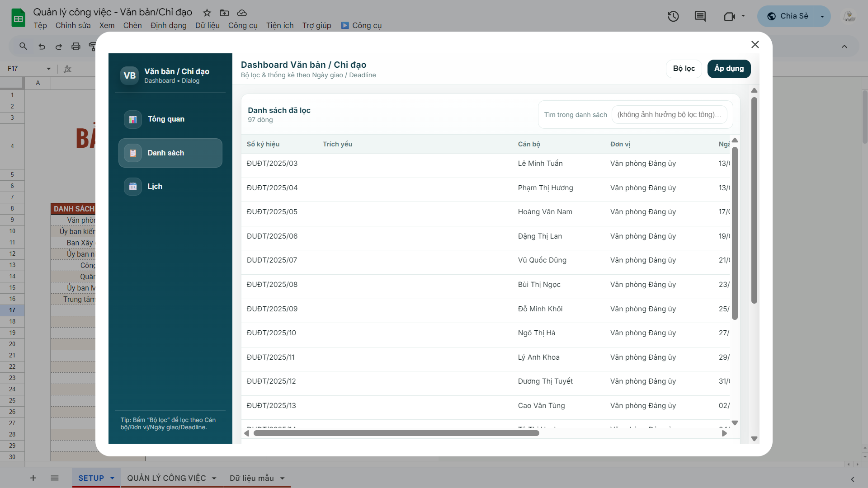Open SETUP sheet tab dropdown arrow
This screenshot has height=488, width=868.
(112, 478)
